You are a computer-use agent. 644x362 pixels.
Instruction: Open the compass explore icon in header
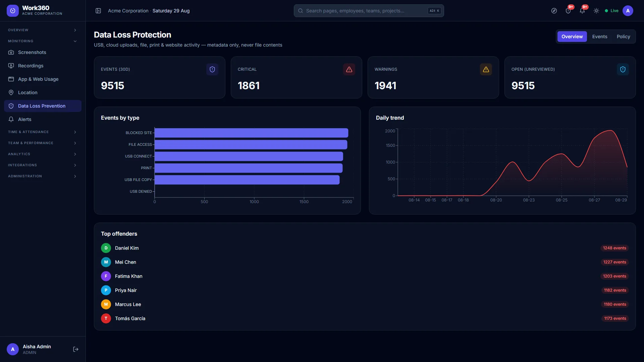tap(554, 11)
